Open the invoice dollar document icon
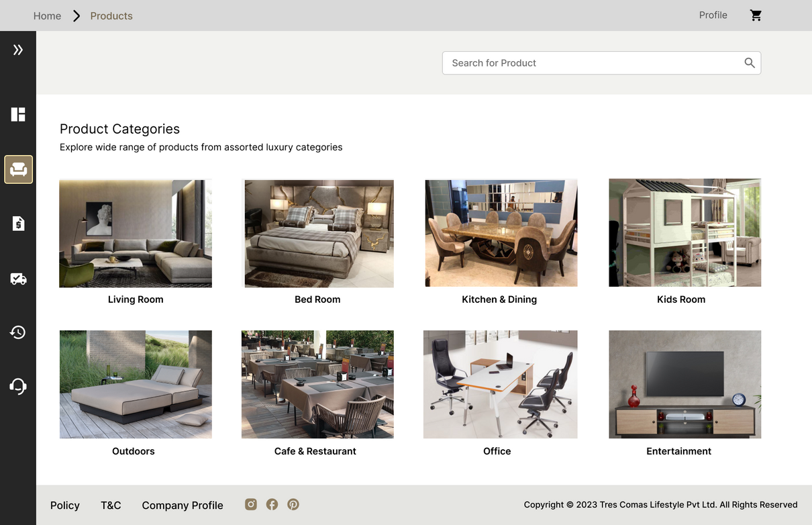Screen dimensions: 812x525 click(18, 224)
